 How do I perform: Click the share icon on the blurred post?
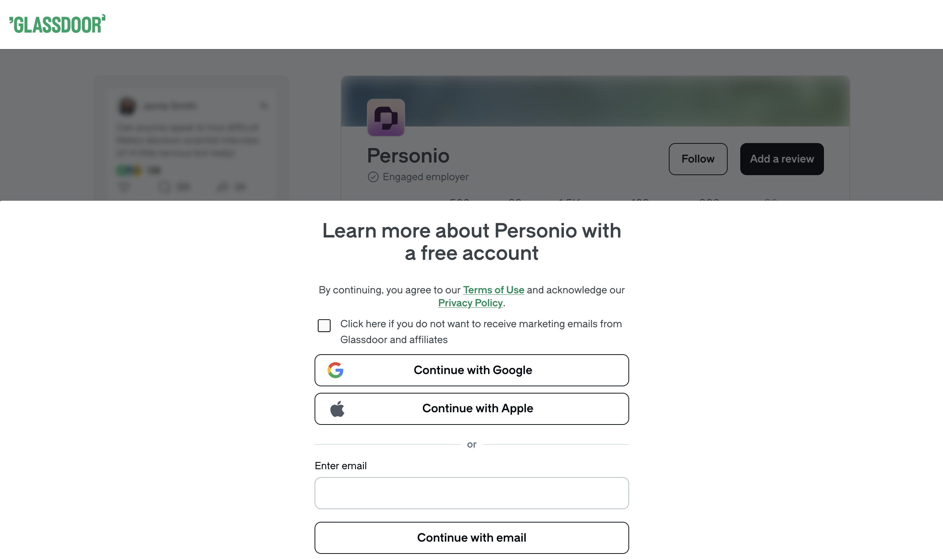[223, 187]
